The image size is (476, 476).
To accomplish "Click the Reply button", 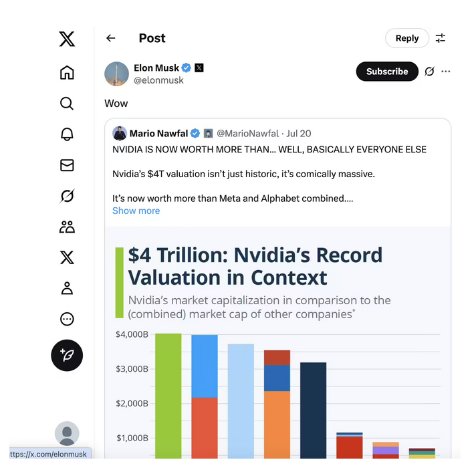I will pyautogui.click(x=406, y=38).
